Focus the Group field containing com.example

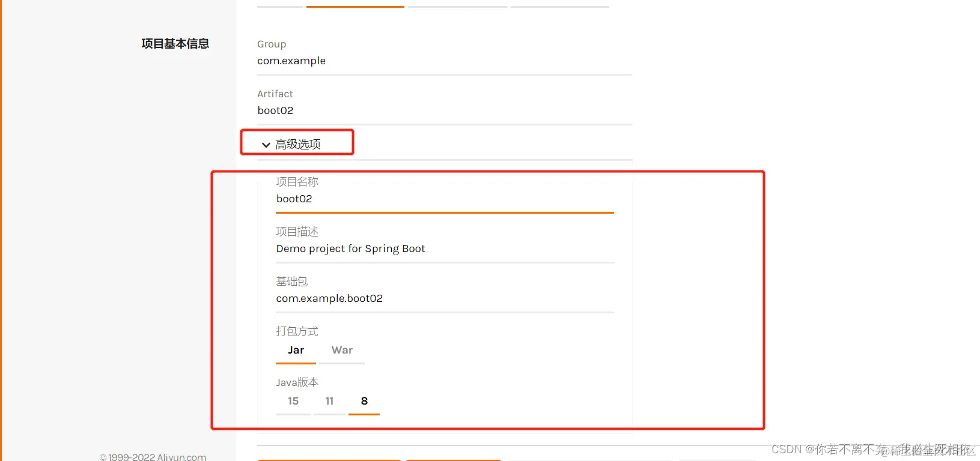(x=445, y=61)
